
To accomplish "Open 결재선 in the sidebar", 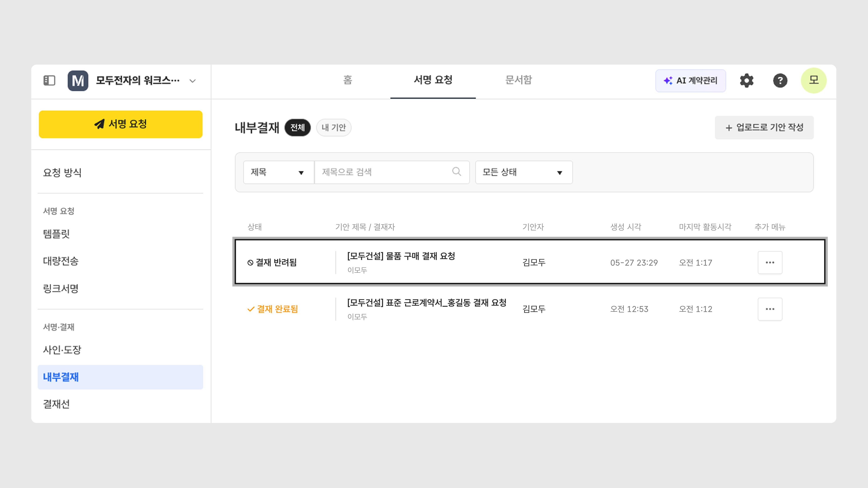I will click(x=56, y=404).
